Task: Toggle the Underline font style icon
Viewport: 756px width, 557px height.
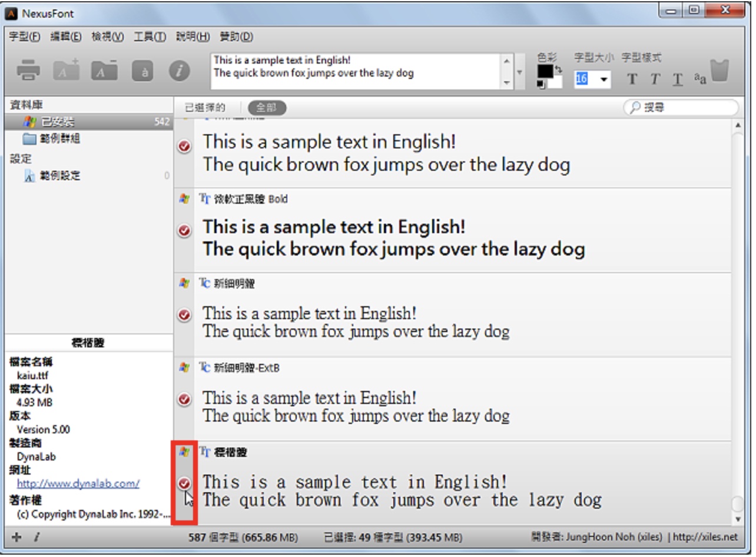Action: [678, 79]
